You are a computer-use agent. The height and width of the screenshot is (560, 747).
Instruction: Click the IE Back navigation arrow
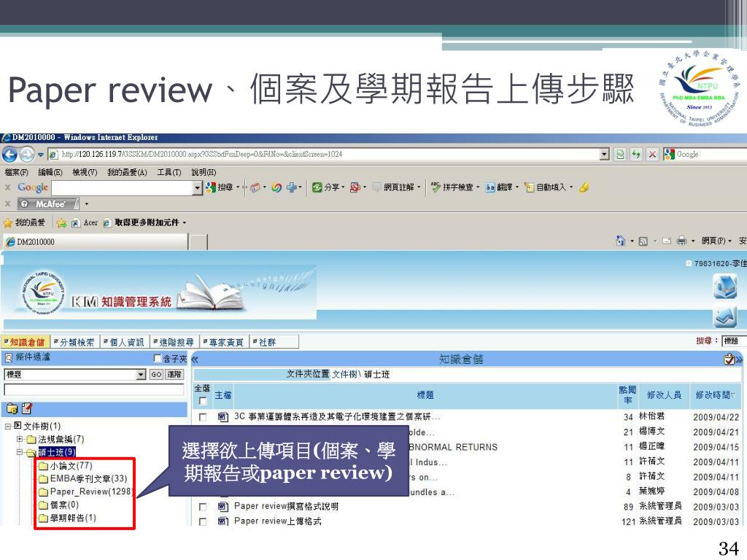pyautogui.click(x=9, y=155)
